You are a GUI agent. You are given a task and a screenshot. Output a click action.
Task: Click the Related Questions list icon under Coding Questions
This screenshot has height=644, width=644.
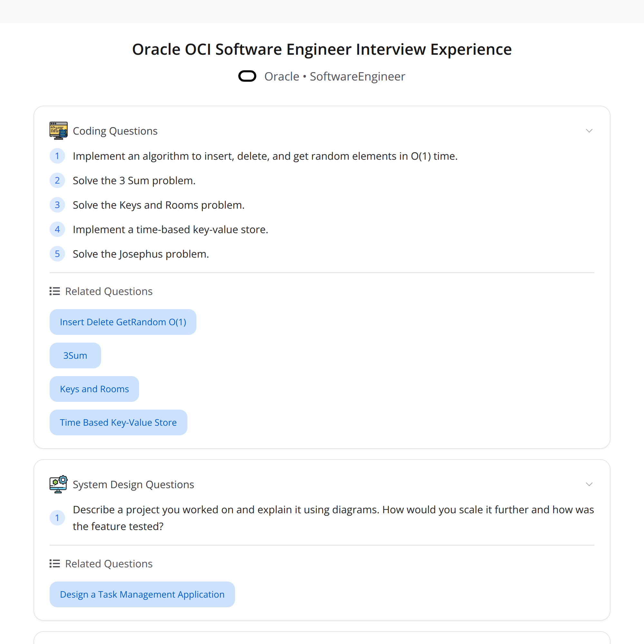(x=54, y=291)
